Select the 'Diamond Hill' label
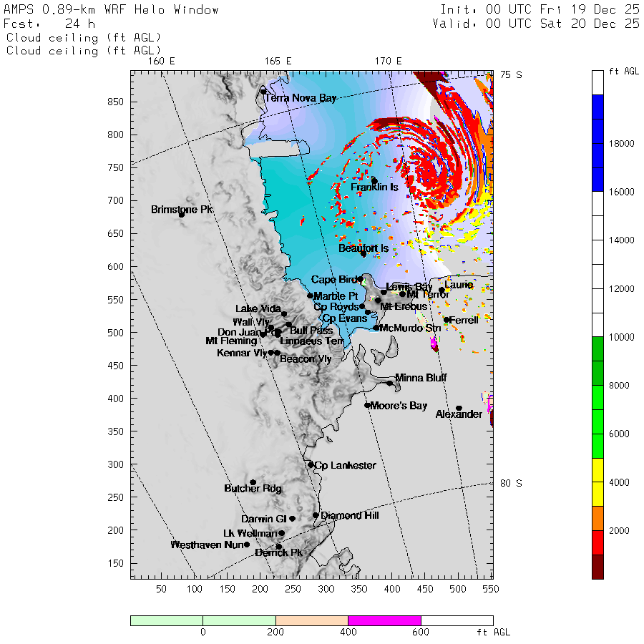This screenshot has height=644, width=644. [350, 515]
